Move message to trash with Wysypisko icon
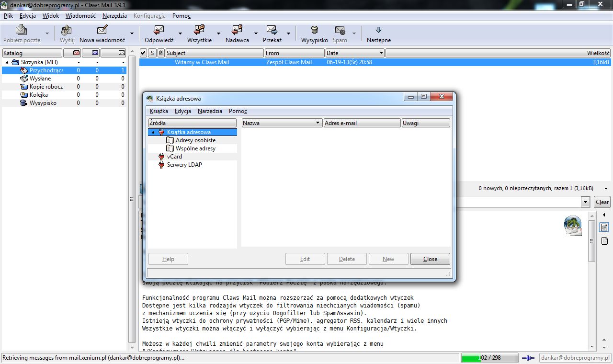Viewport: 613px width, 364px height. 314,30
